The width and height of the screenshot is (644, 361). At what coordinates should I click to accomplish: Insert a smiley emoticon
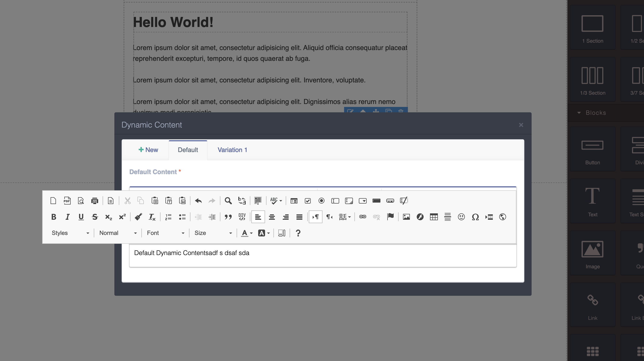[x=461, y=217]
